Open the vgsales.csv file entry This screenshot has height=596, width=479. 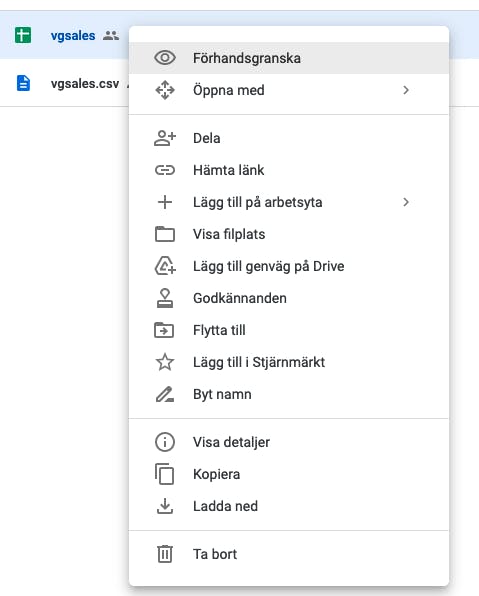coord(85,83)
